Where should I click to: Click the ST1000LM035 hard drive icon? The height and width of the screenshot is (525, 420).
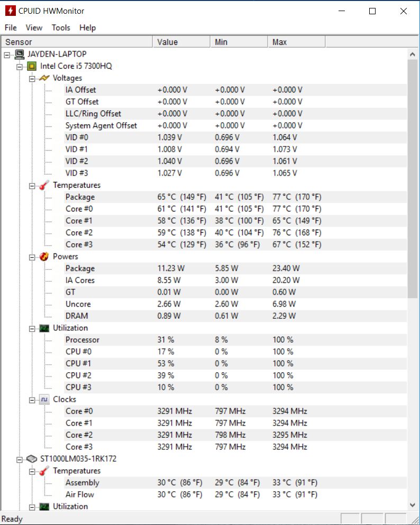pos(32,458)
